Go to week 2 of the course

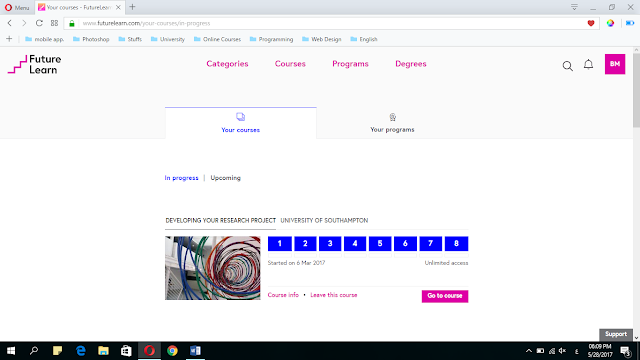(x=305, y=244)
